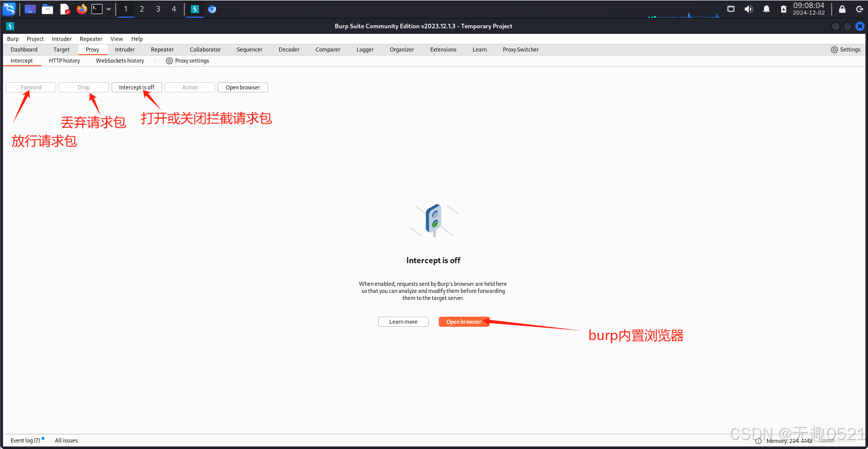Open the Intruder menu in the menu bar
The height and width of the screenshot is (449, 868).
tap(62, 39)
